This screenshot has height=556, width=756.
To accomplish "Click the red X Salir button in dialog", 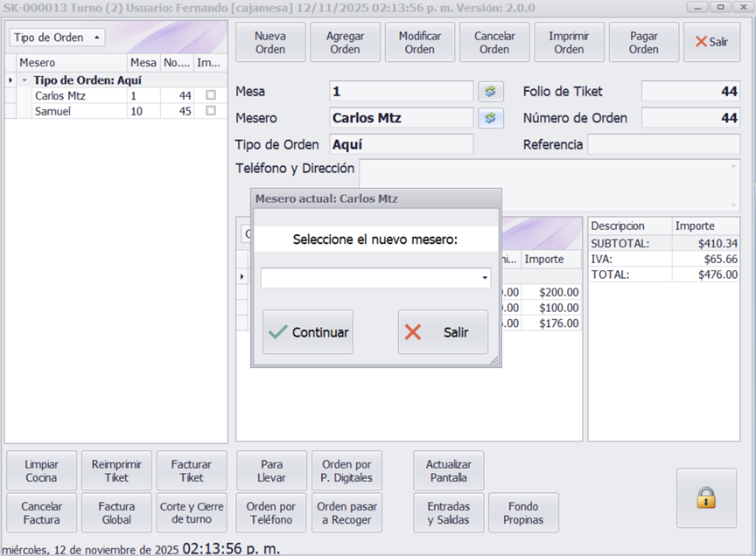I will (443, 332).
